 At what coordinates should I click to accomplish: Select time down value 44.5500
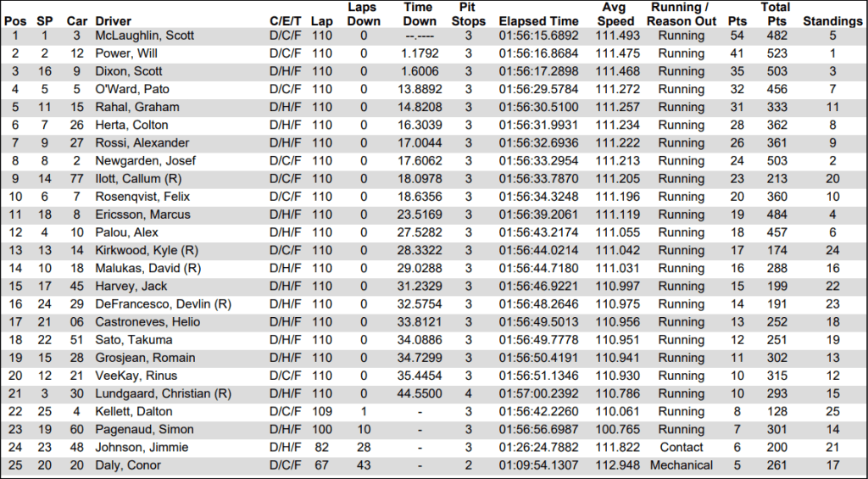pos(420,393)
